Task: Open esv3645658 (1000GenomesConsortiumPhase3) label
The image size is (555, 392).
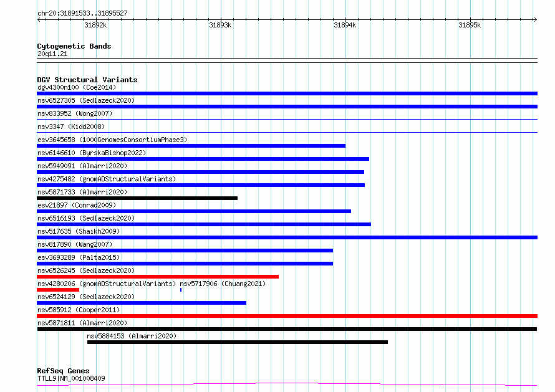Action: [112, 140]
